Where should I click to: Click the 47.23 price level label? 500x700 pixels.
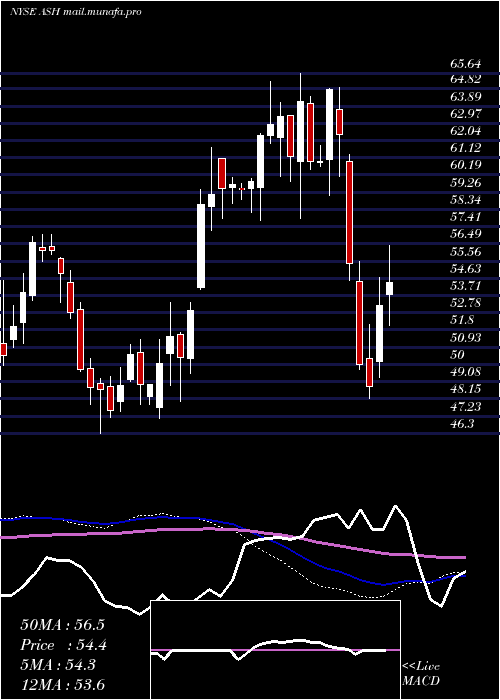point(466,406)
